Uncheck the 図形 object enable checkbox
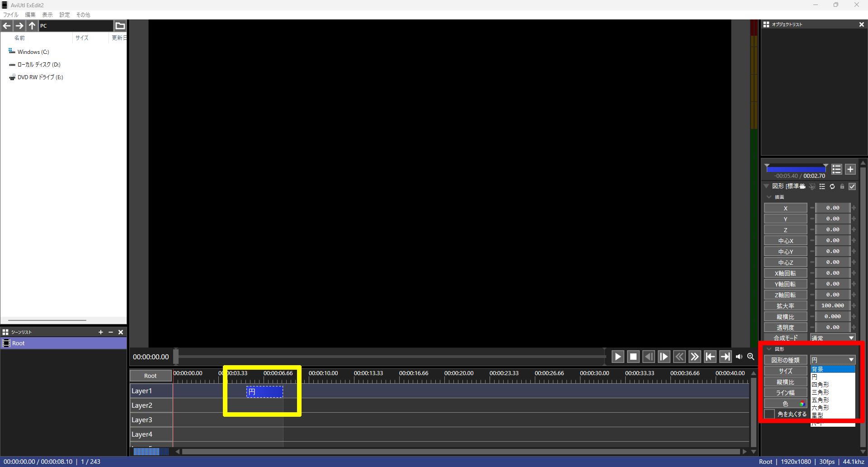 (852, 186)
